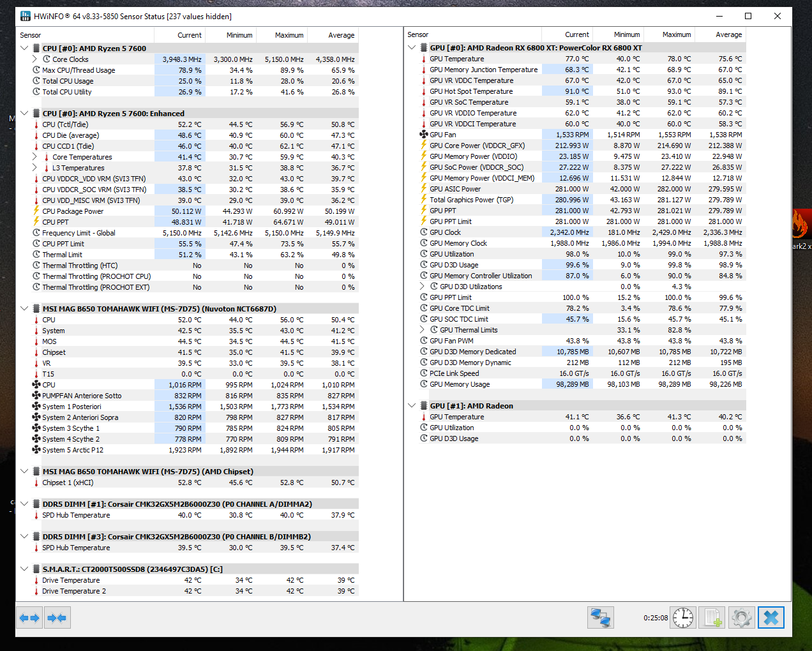Click the GPU Hot Spot Temperature thermometer icon
The image size is (812, 651).
click(423, 91)
